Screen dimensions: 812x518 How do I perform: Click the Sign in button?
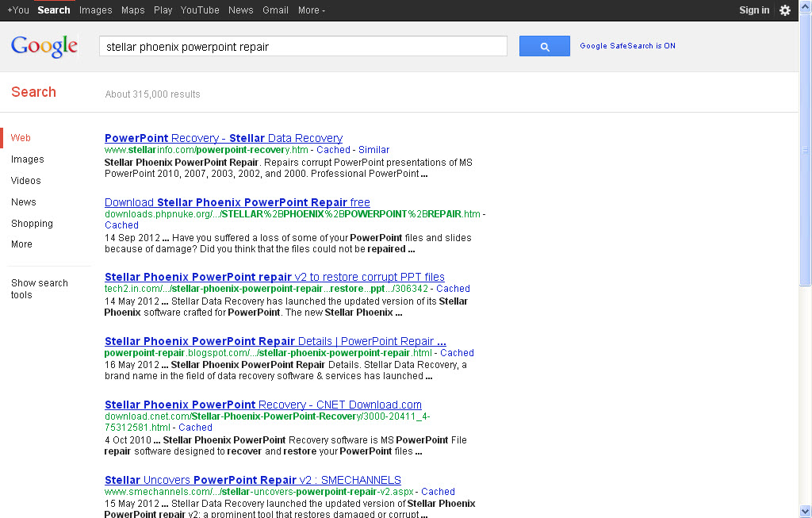pyautogui.click(x=754, y=10)
